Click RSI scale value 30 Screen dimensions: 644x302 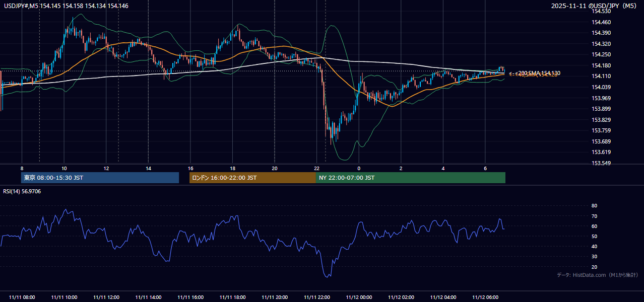point(594,257)
